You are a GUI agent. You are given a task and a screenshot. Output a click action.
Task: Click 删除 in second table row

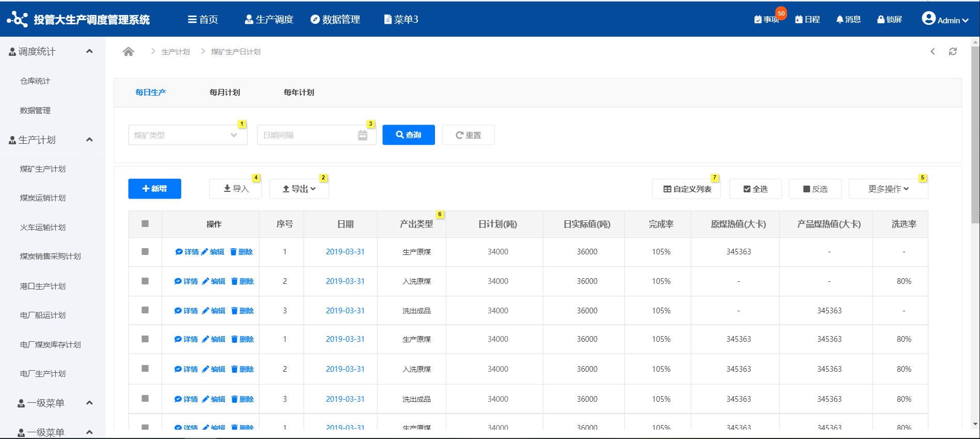(x=242, y=281)
